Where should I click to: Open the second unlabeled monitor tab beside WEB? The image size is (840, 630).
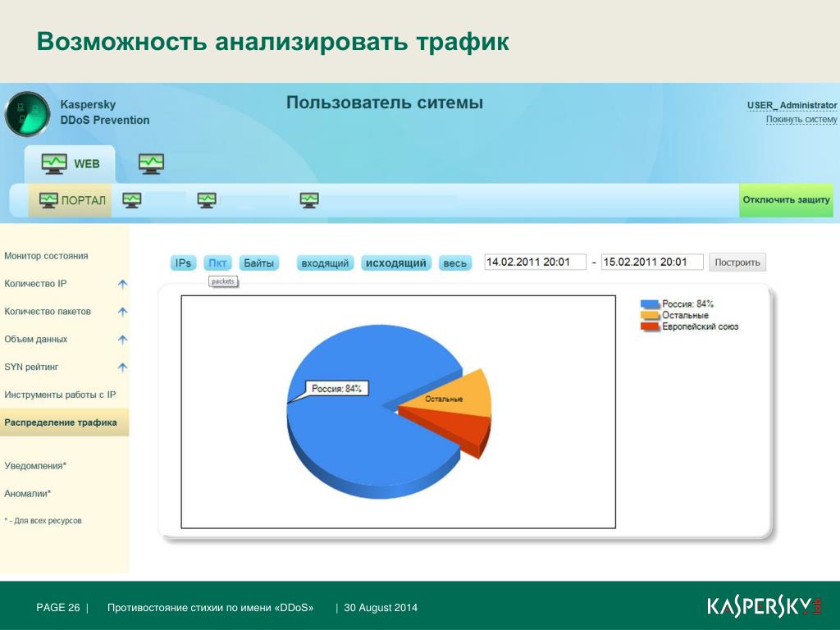click(x=151, y=163)
